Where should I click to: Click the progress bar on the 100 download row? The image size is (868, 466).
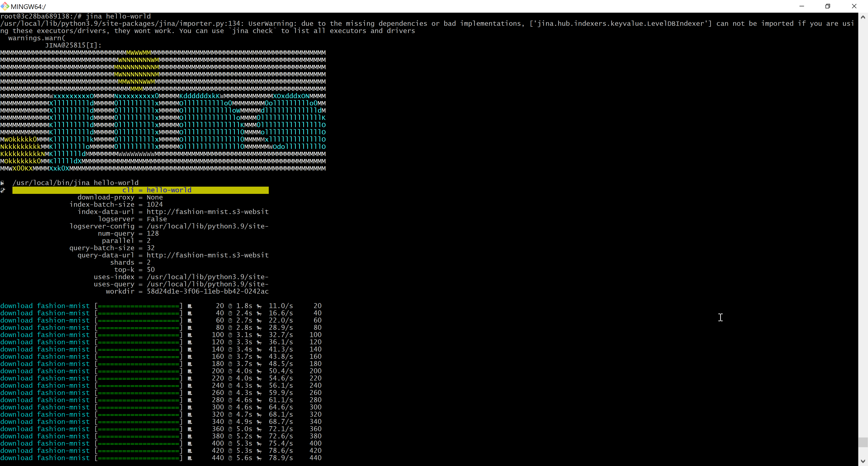[139, 335]
